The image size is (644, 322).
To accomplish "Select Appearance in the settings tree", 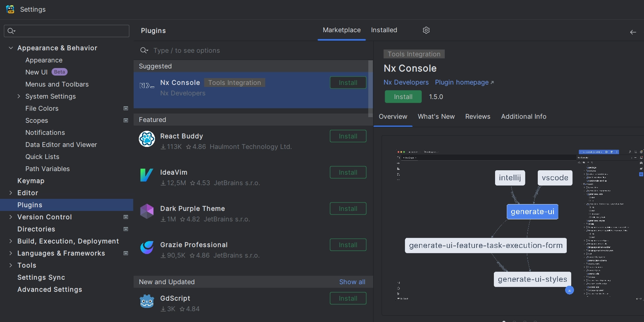I will (44, 60).
